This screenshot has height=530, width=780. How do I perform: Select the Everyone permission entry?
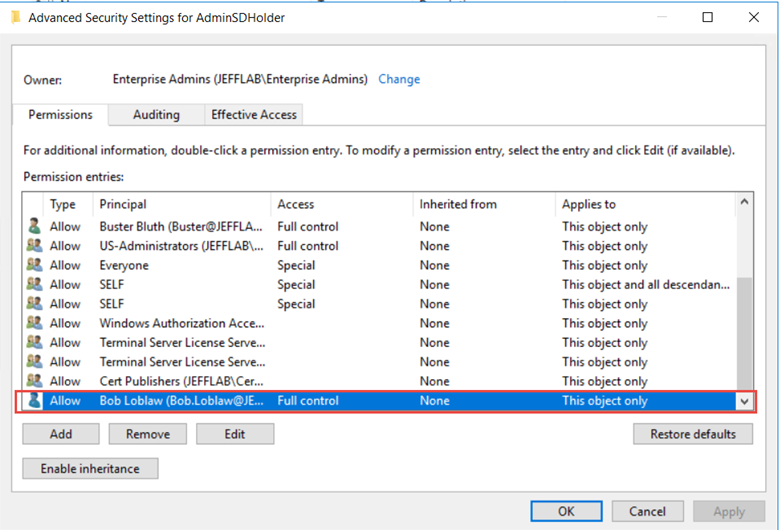click(x=380, y=265)
